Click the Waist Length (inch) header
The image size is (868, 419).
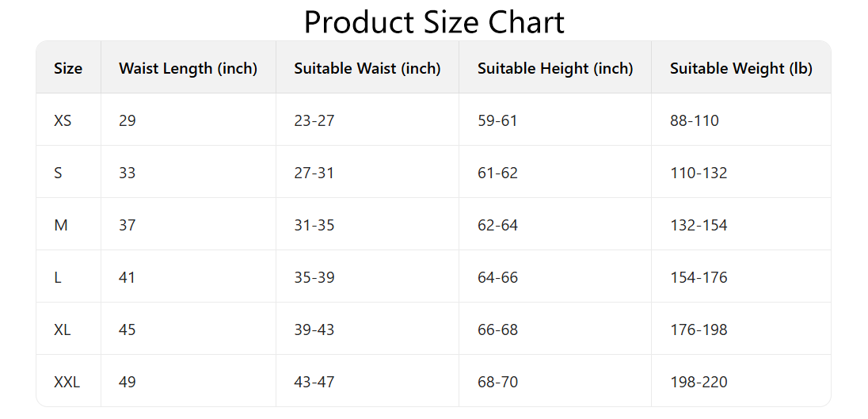[188, 69]
